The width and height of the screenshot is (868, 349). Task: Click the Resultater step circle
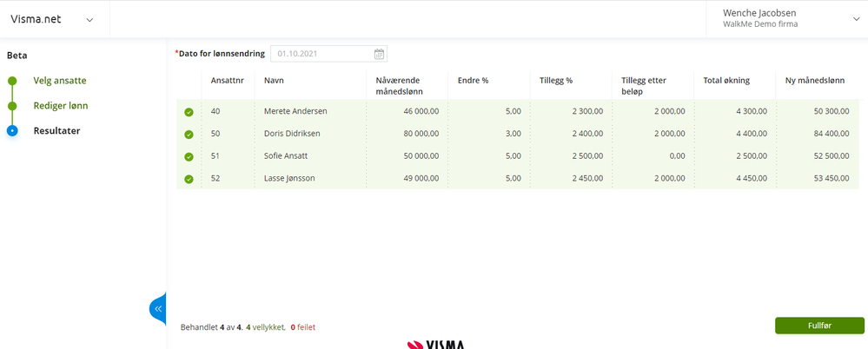(x=13, y=131)
